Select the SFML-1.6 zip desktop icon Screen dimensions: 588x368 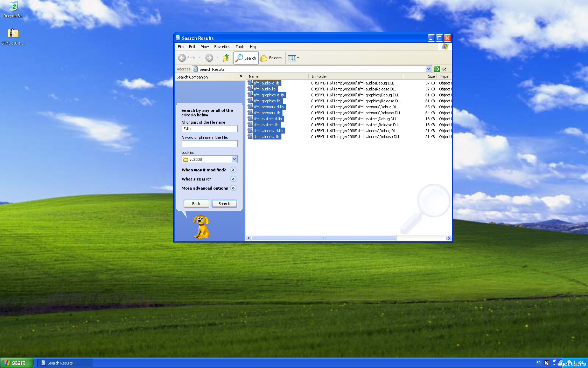[13, 34]
